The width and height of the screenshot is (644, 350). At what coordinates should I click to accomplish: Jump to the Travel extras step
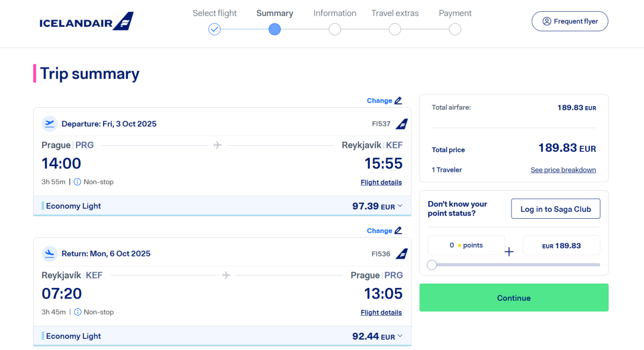[395, 29]
